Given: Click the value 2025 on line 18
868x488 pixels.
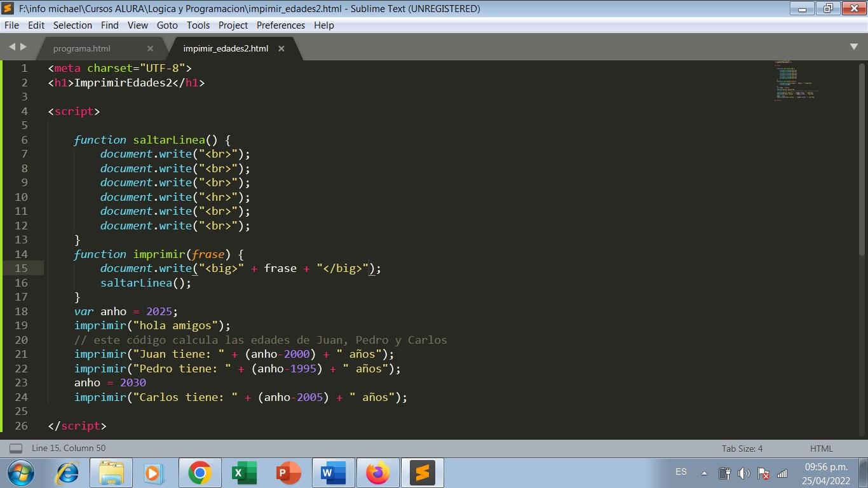Looking at the screenshot, I should pyautogui.click(x=159, y=311).
